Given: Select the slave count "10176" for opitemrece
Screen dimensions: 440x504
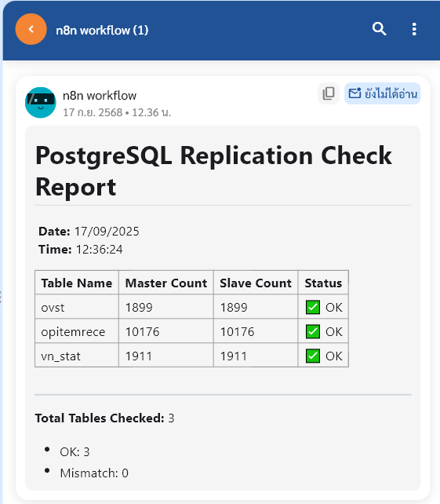Looking at the screenshot, I should point(237,332).
